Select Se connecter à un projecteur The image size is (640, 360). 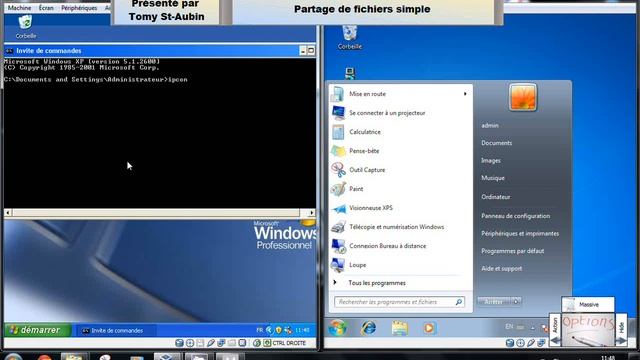[400, 113]
